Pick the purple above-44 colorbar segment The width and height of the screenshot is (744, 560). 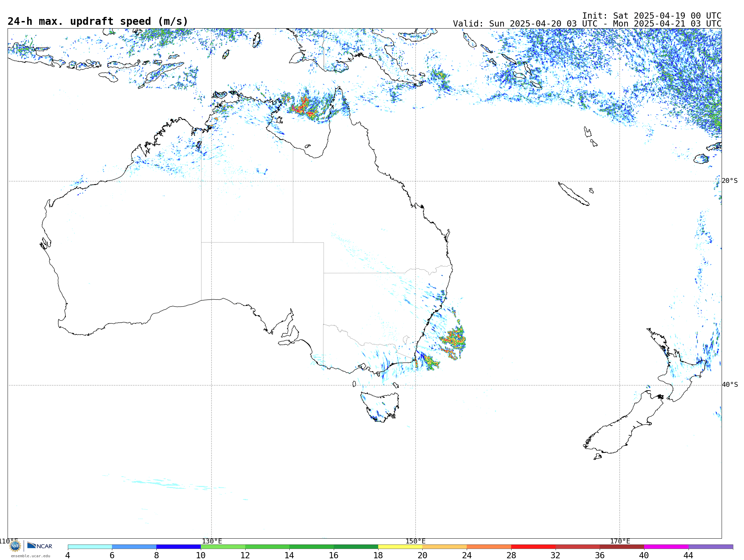click(x=711, y=547)
